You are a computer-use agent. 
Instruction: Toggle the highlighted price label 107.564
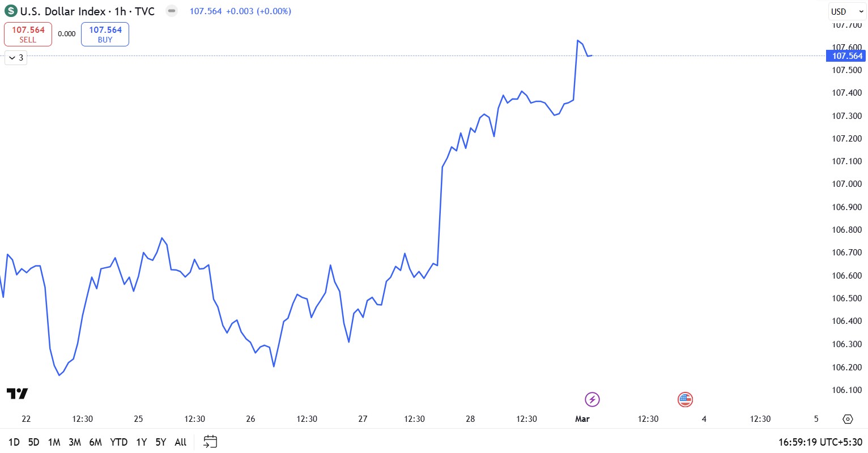pos(846,56)
